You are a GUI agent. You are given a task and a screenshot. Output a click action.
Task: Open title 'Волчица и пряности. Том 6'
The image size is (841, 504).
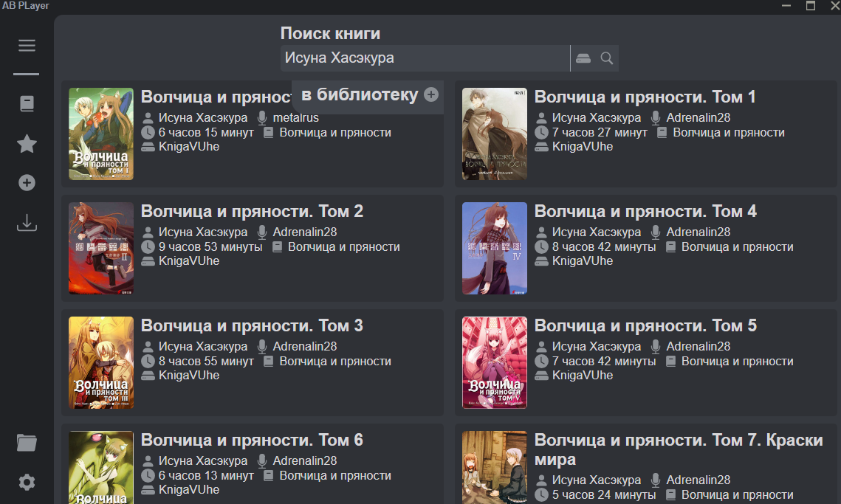[252, 441]
